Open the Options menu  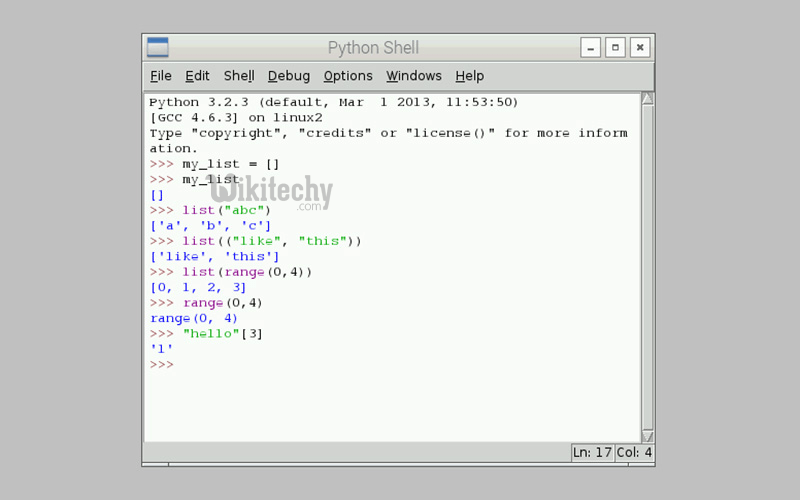[348, 76]
